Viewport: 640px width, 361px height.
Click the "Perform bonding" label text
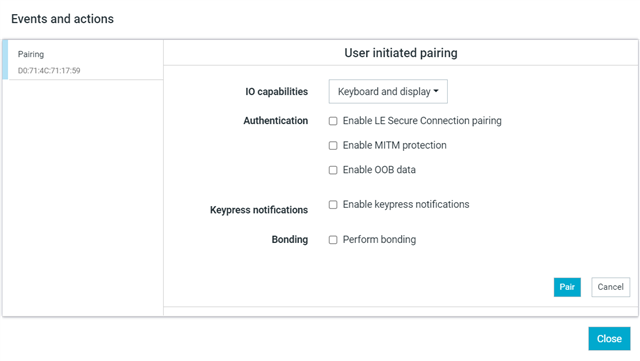click(x=379, y=240)
